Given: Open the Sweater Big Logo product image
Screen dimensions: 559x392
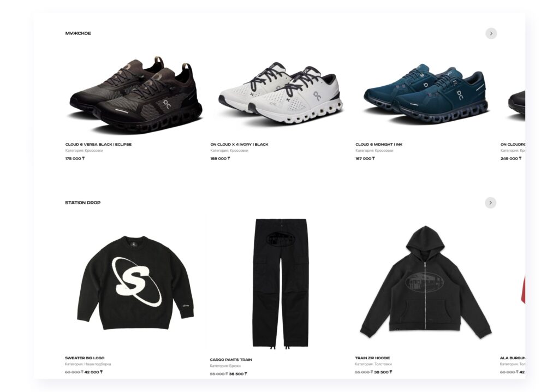Looking at the screenshot, I should coord(135,283).
